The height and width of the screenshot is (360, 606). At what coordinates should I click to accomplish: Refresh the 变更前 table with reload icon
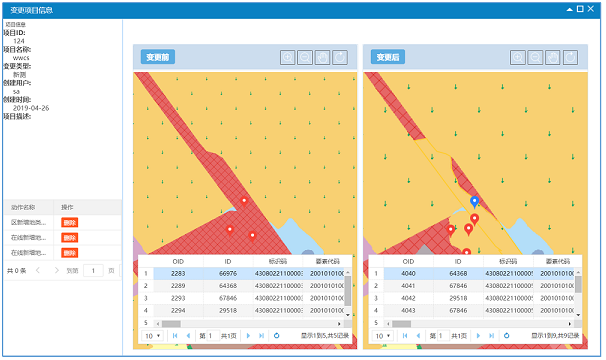[x=276, y=336]
